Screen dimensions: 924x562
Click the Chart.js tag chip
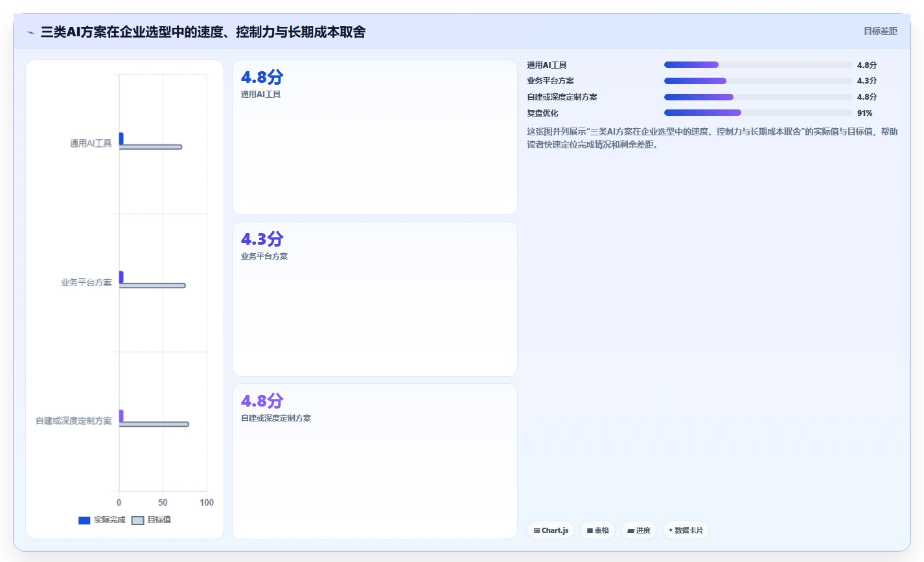click(x=551, y=530)
